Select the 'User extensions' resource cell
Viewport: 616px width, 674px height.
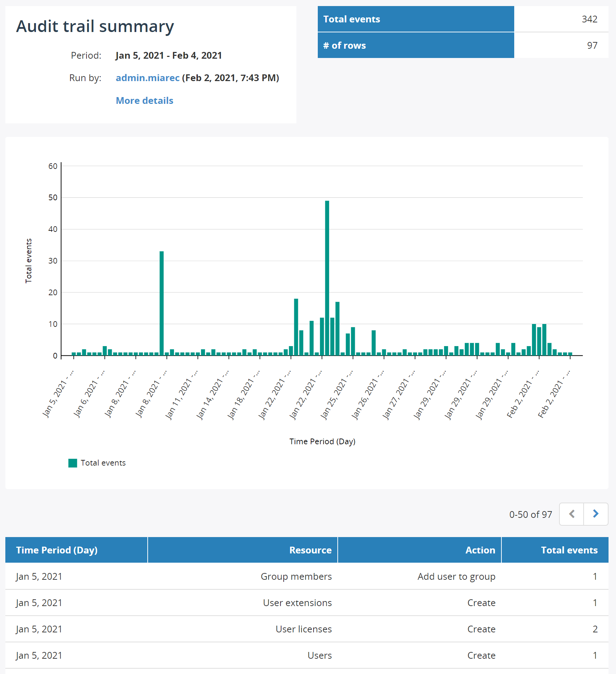click(x=297, y=603)
